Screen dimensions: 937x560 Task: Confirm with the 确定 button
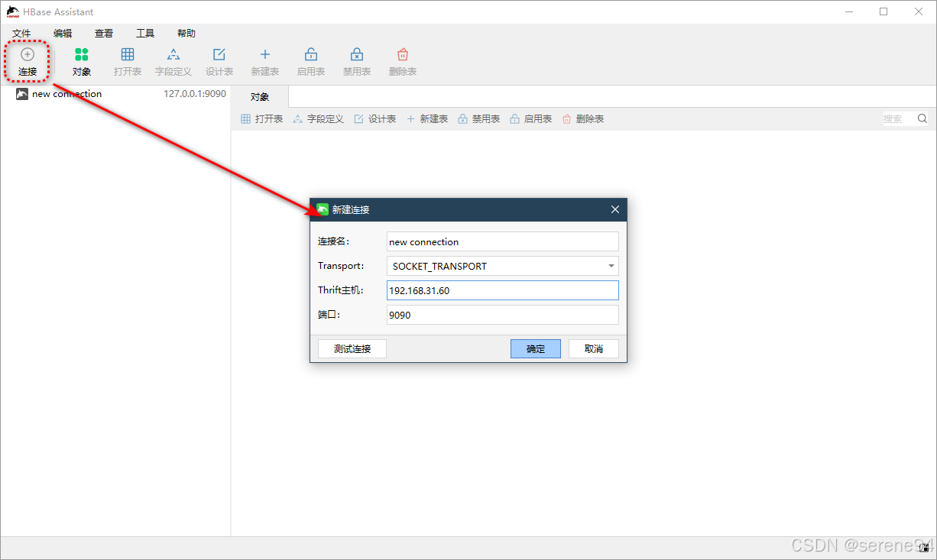(536, 348)
